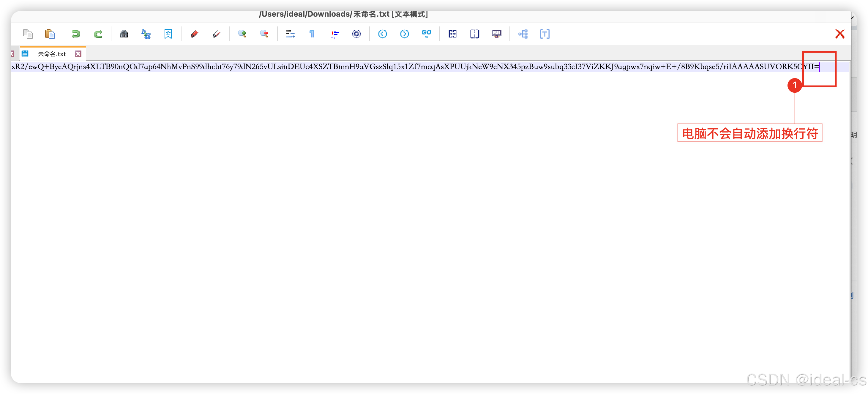Select the red highlighter marker icon
This screenshot has height=394, width=868.
tap(194, 34)
